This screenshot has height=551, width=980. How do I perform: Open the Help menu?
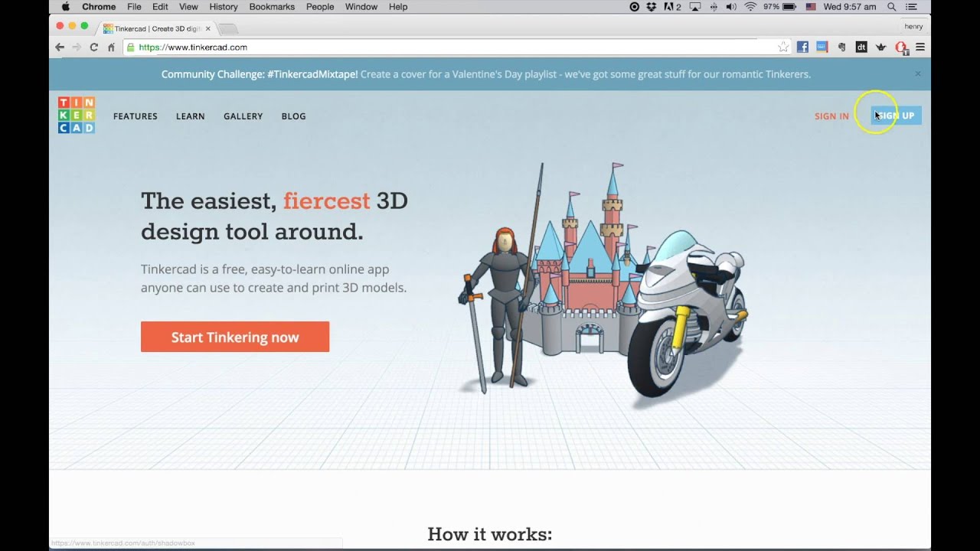tap(398, 7)
